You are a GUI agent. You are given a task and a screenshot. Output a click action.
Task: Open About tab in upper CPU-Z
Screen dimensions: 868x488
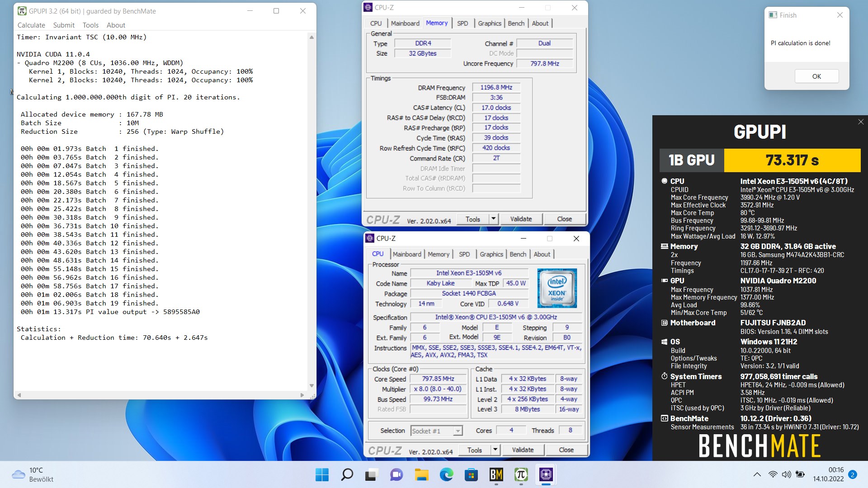point(540,23)
